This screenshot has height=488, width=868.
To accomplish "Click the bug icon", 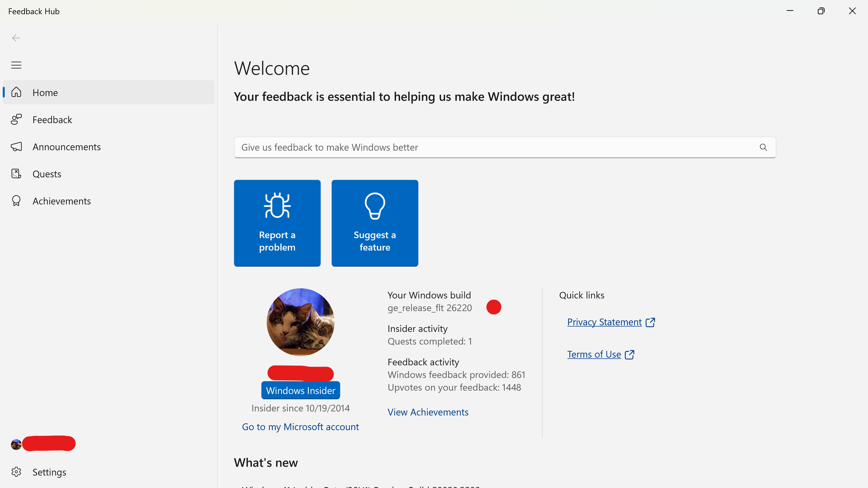I will pos(277,205).
